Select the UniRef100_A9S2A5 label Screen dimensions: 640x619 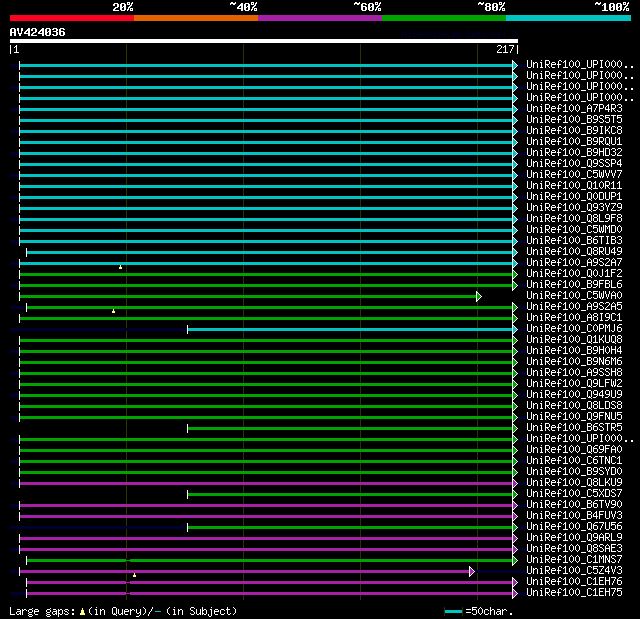pos(574,307)
